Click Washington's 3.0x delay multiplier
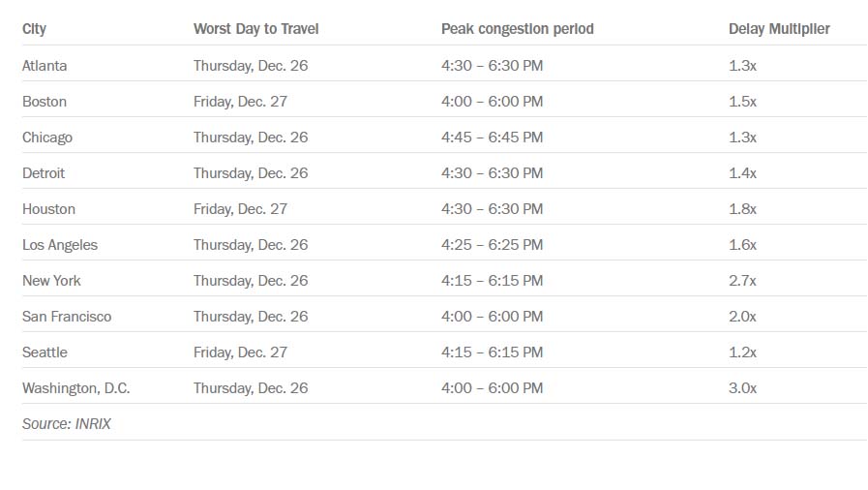 [x=742, y=388]
